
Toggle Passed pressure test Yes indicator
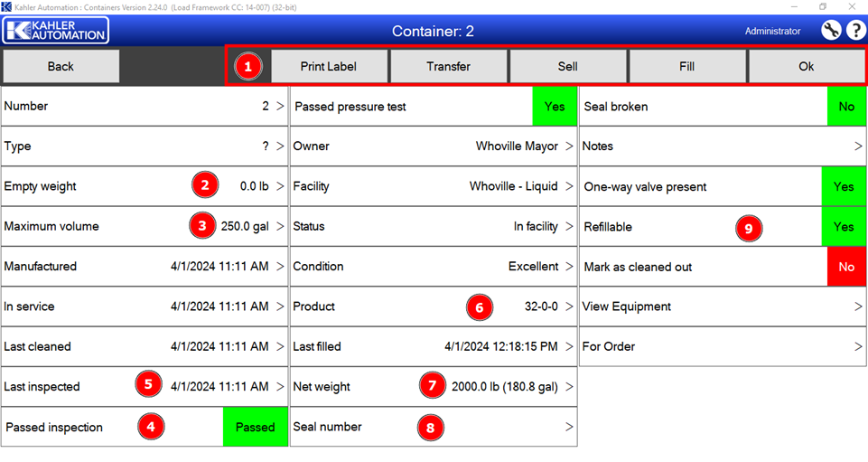pyautogui.click(x=554, y=107)
